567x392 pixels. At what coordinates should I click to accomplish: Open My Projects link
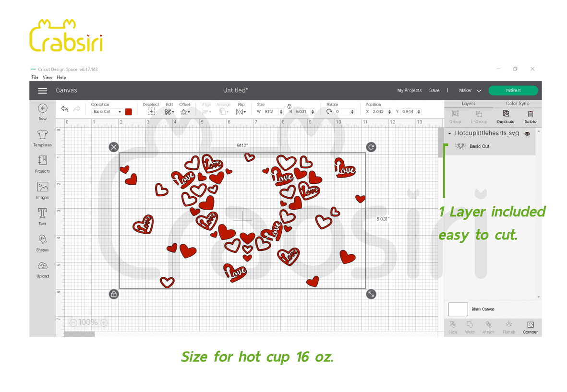click(x=409, y=91)
